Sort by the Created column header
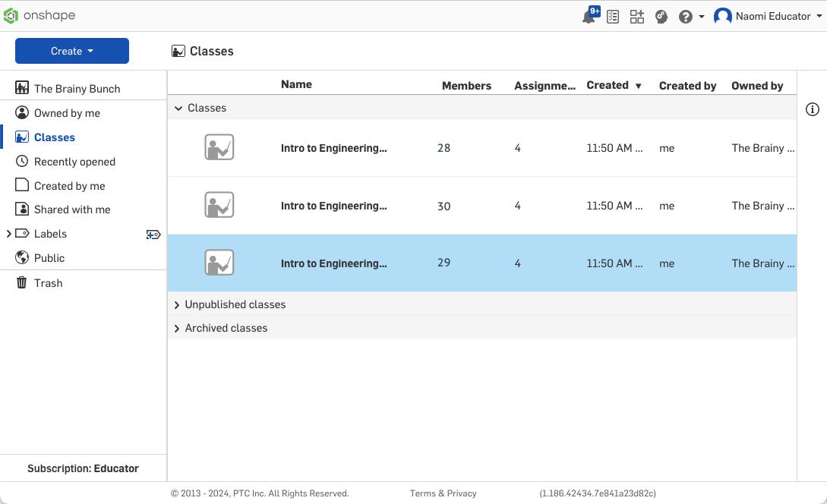827x504 pixels. [x=608, y=85]
